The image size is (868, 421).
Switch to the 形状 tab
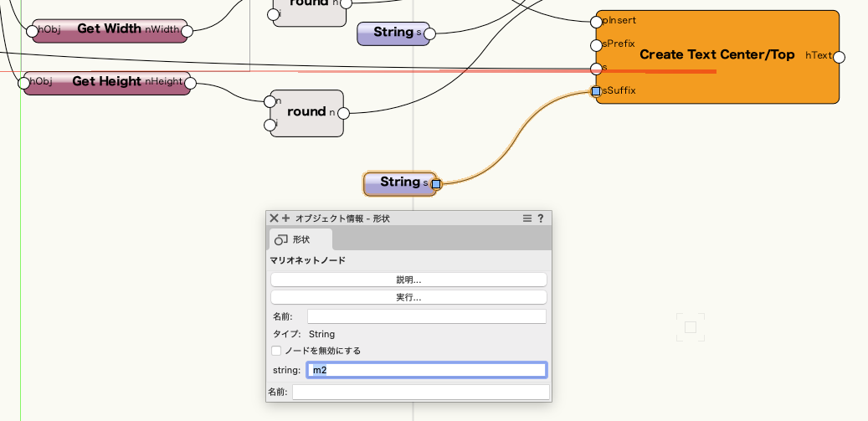(300, 239)
